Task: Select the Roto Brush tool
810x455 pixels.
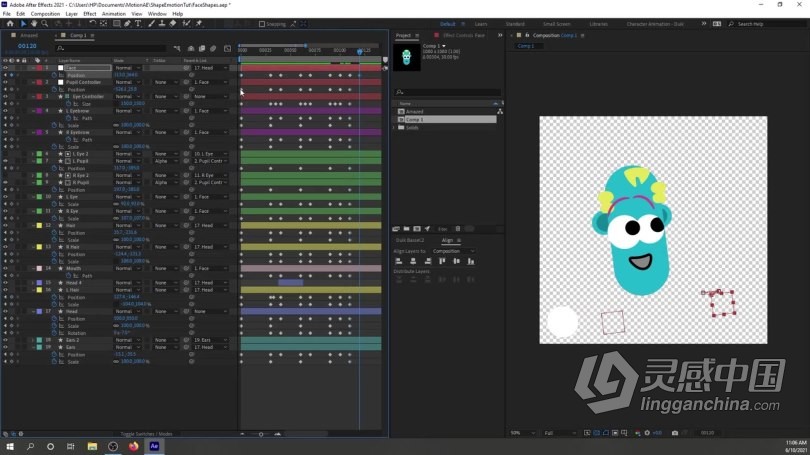Action: click(186, 24)
